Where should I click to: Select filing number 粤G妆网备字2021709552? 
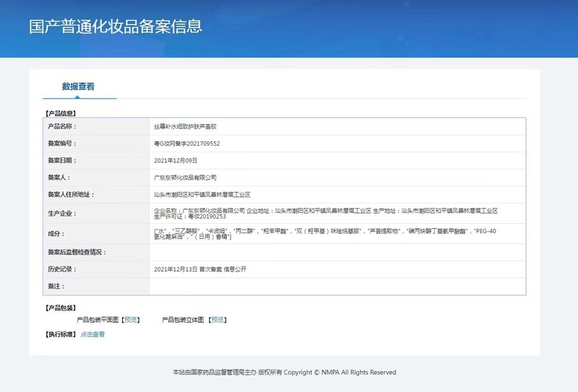187,144
